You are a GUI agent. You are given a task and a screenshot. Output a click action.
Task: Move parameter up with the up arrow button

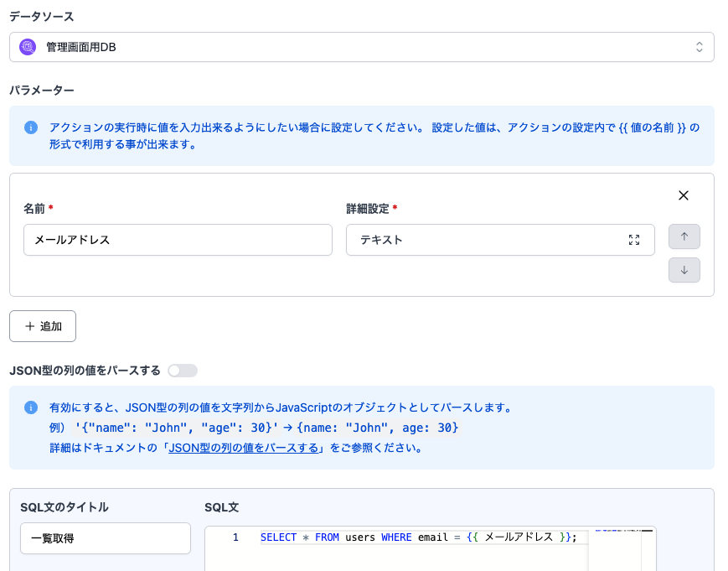coord(684,236)
